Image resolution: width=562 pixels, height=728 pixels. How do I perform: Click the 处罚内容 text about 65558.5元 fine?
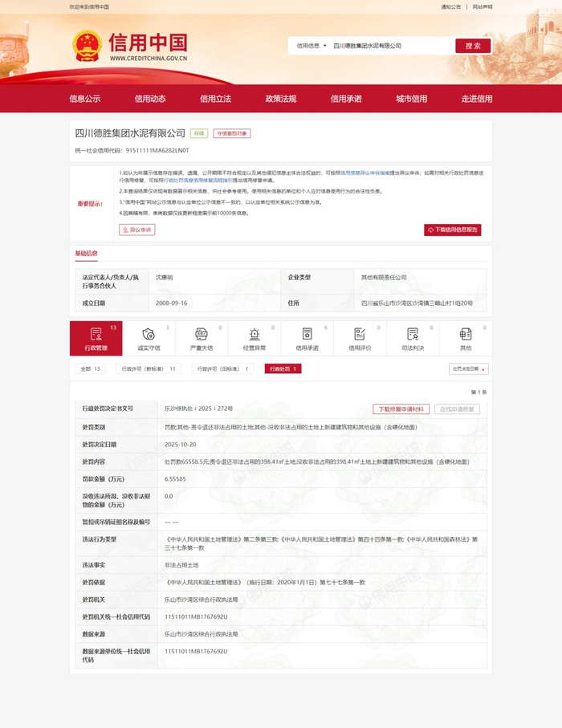317,462
